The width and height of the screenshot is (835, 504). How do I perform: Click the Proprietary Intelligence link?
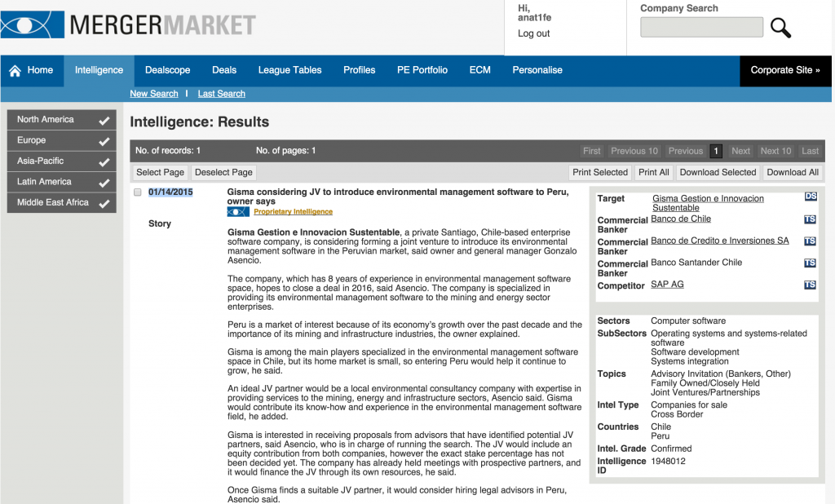coord(293,212)
